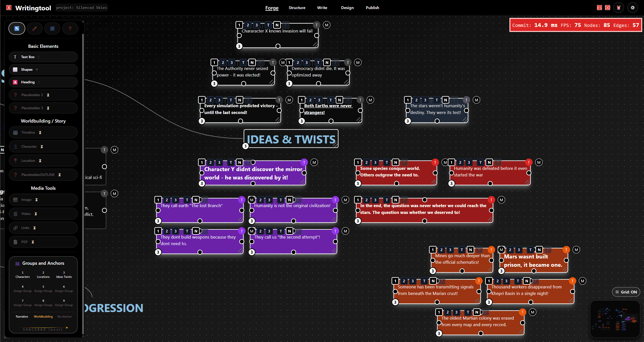The height and width of the screenshot is (342, 644).
Task: Switch to the Structure tab
Action: point(297,8)
